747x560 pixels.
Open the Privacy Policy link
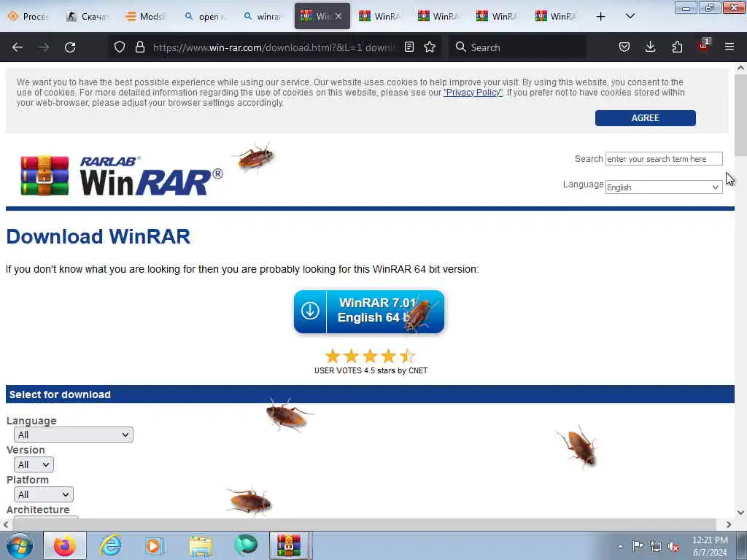[473, 93]
